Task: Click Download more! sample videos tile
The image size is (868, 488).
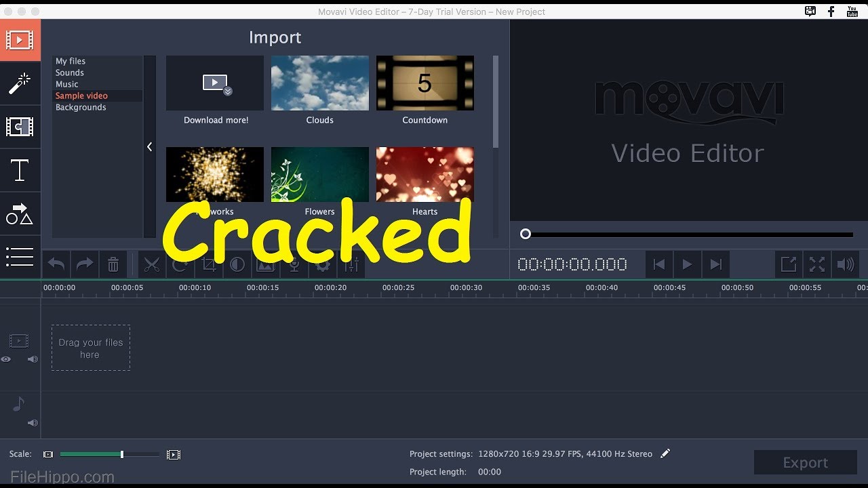Action: click(215, 83)
